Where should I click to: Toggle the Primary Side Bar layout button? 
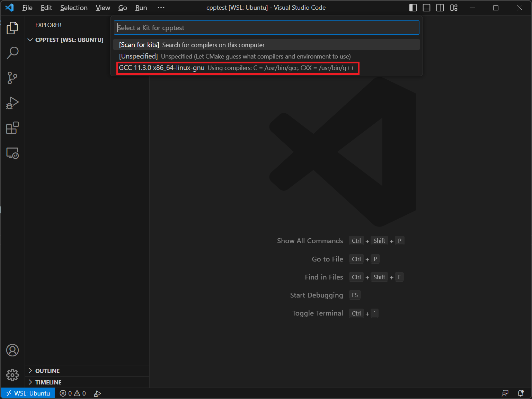coord(413,8)
